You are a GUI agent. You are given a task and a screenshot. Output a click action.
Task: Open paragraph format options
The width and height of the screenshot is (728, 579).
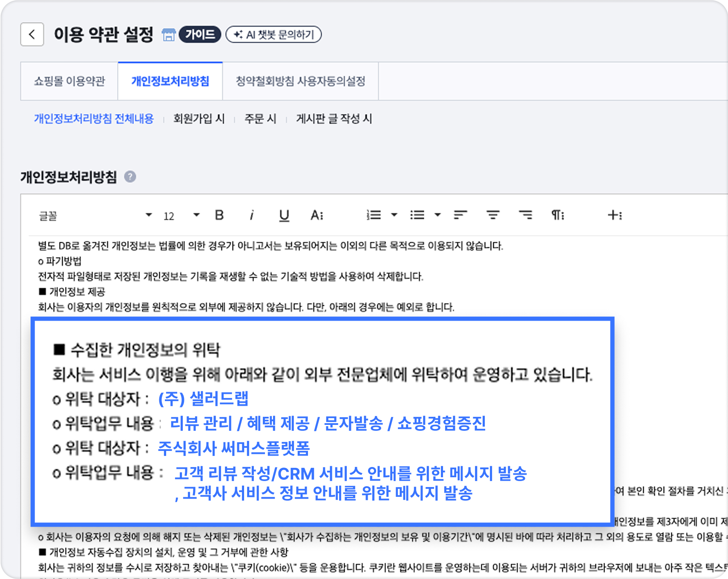pyautogui.click(x=558, y=215)
